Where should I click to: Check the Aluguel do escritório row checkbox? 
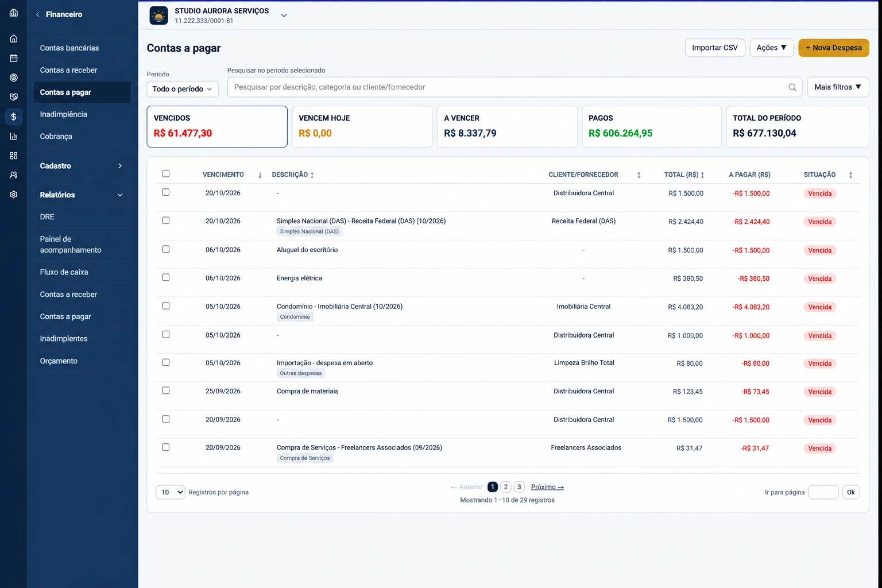[166, 249]
